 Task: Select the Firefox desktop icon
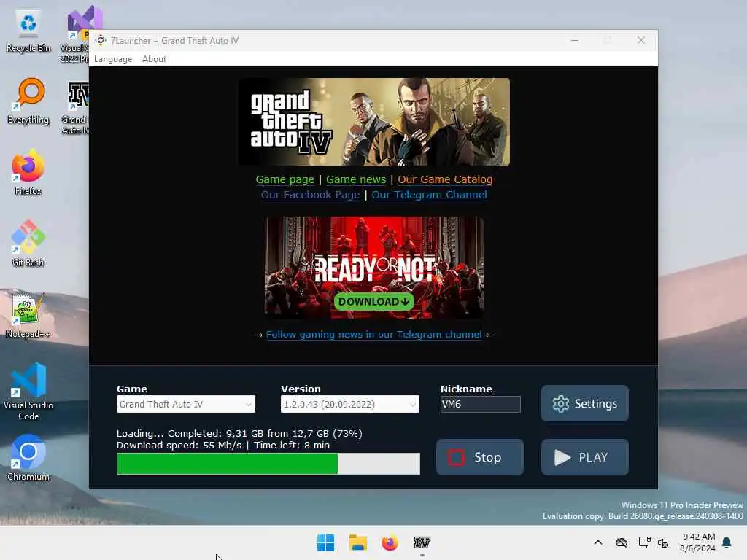pos(28,172)
